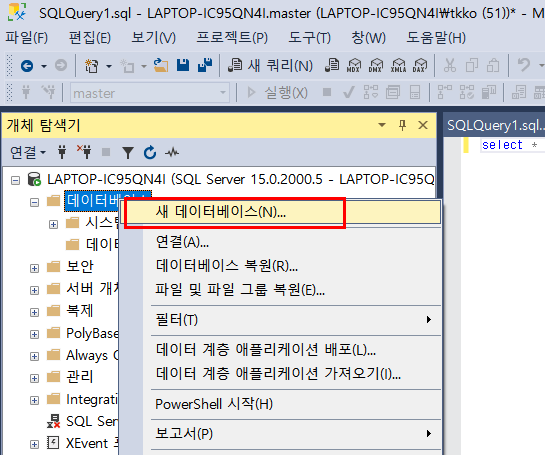
Task: Choose 데이터베이스 복원(R)... from context menu
Action: (x=280, y=266)
